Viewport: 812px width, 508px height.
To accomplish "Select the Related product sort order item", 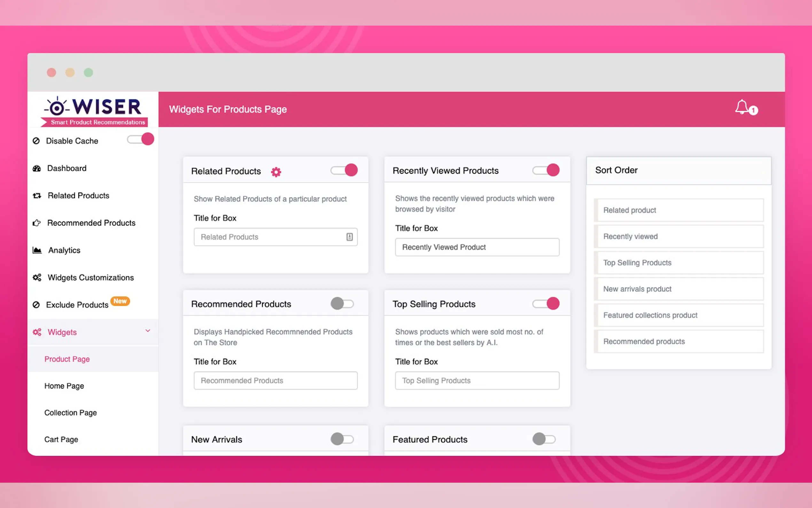I will (x=679, y=210).
